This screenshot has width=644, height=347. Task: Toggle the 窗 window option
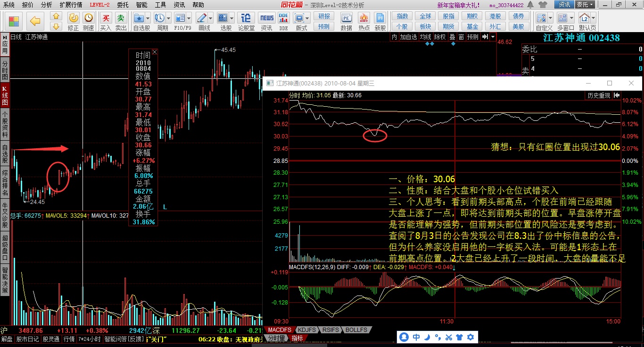(x=461, y=37)
